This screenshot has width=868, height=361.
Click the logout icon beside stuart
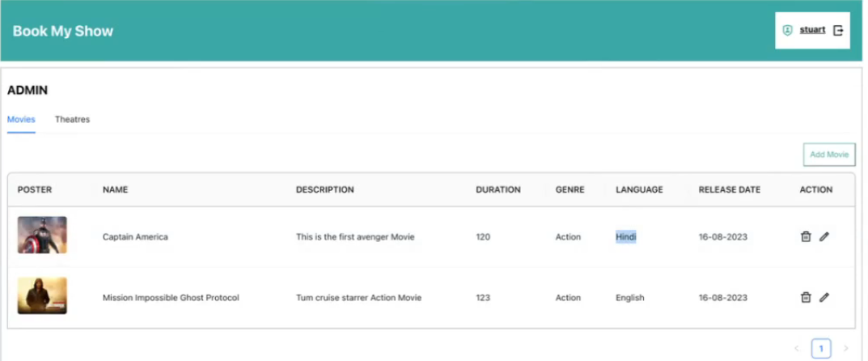pos(838,31)
